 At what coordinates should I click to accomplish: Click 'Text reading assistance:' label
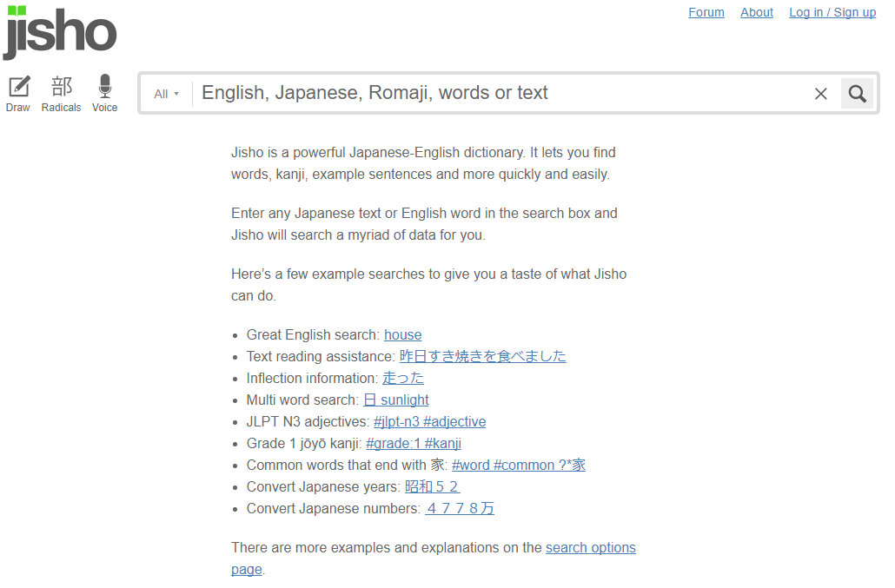[321, 356]
